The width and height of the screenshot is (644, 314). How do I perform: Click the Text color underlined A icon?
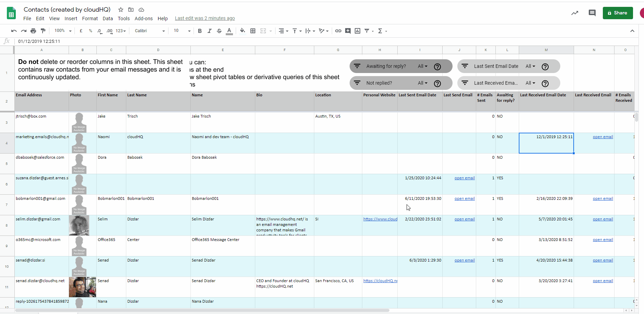pyautogui.click(x=229, y=31)
